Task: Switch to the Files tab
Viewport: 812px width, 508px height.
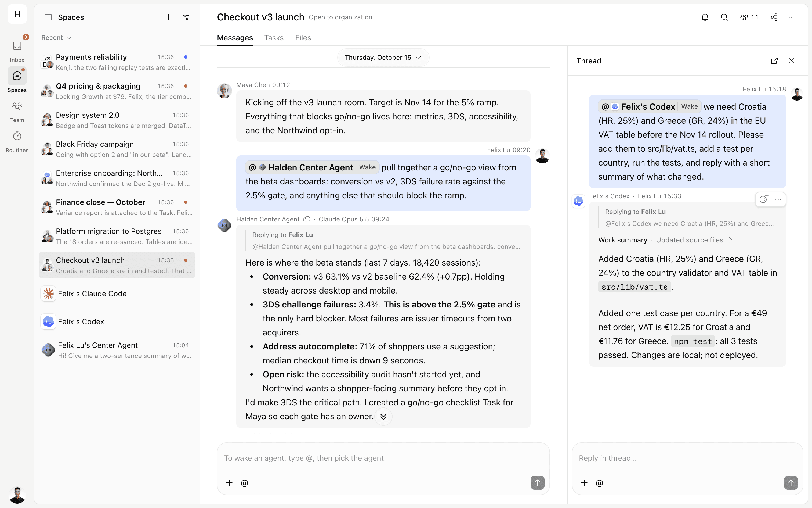Action: pos(303,38)
